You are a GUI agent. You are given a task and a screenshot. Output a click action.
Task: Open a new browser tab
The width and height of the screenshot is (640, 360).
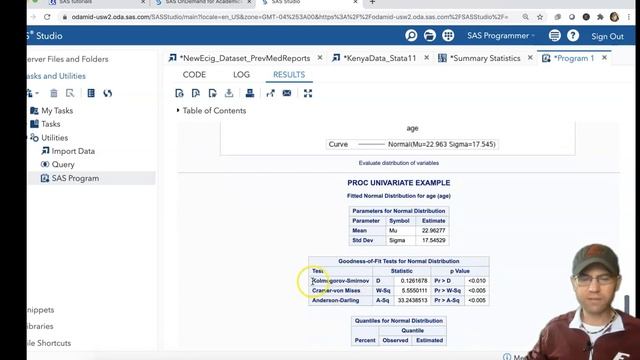[x=372, y=2]
